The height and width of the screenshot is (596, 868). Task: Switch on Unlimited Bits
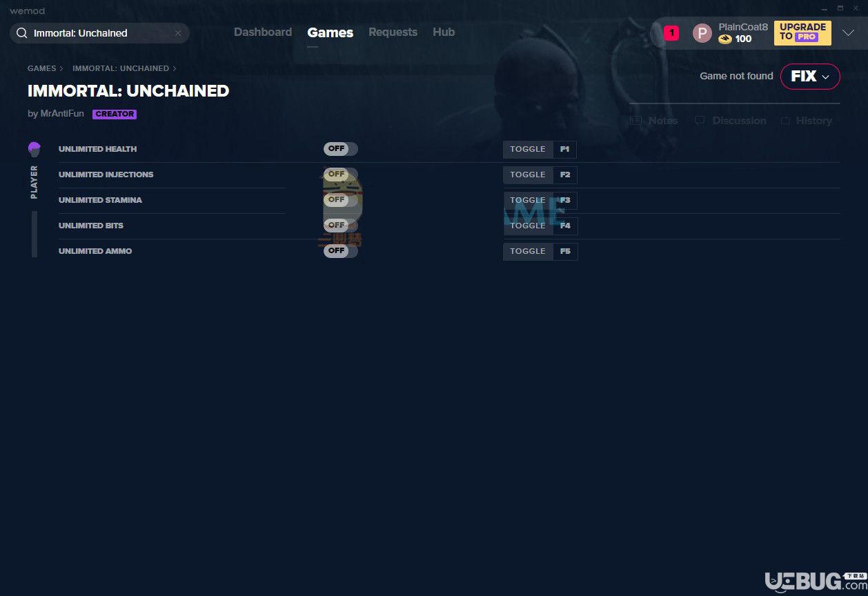click(x=341, y=226)
